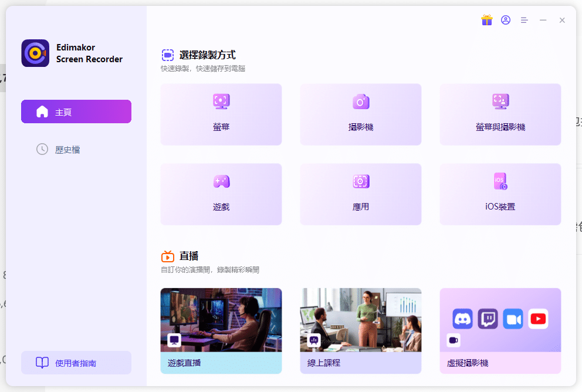The width and height of the screenshot is (582, 392).
Task: Click the text 自訂你的演播間, 錄製精彩瞬間
Action: (210, 269)
